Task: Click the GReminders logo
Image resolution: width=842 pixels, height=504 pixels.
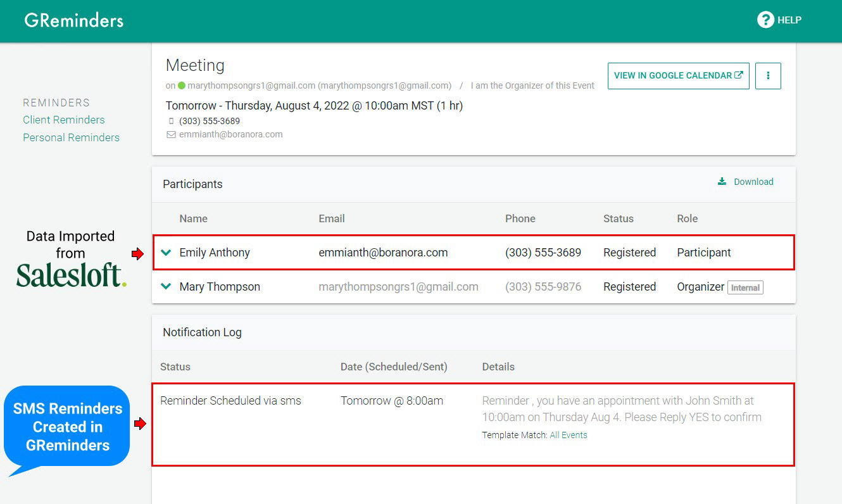Action: (x=73, y=20)
